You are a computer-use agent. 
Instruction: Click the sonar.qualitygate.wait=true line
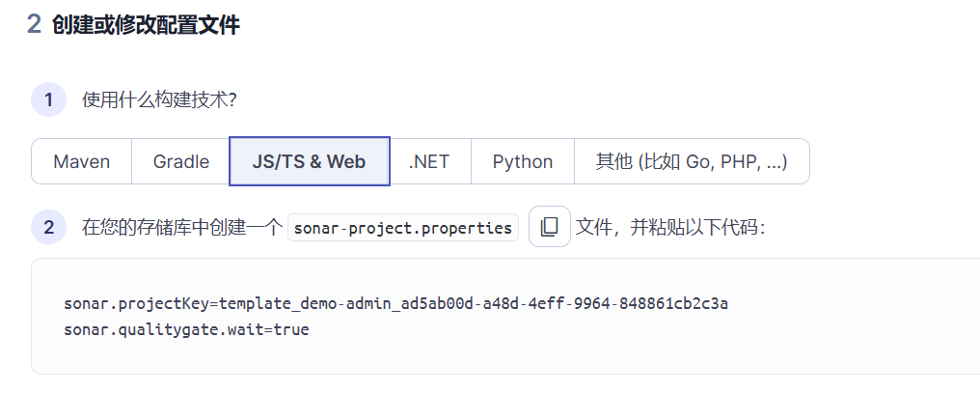coord(186,329)
